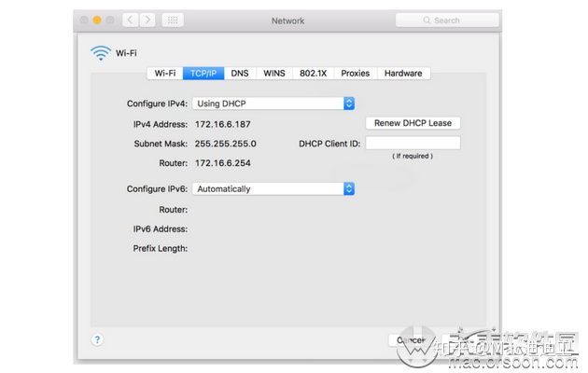588x373 pixels.
Task: Open help with the question mark button
Action: point(97,339)
